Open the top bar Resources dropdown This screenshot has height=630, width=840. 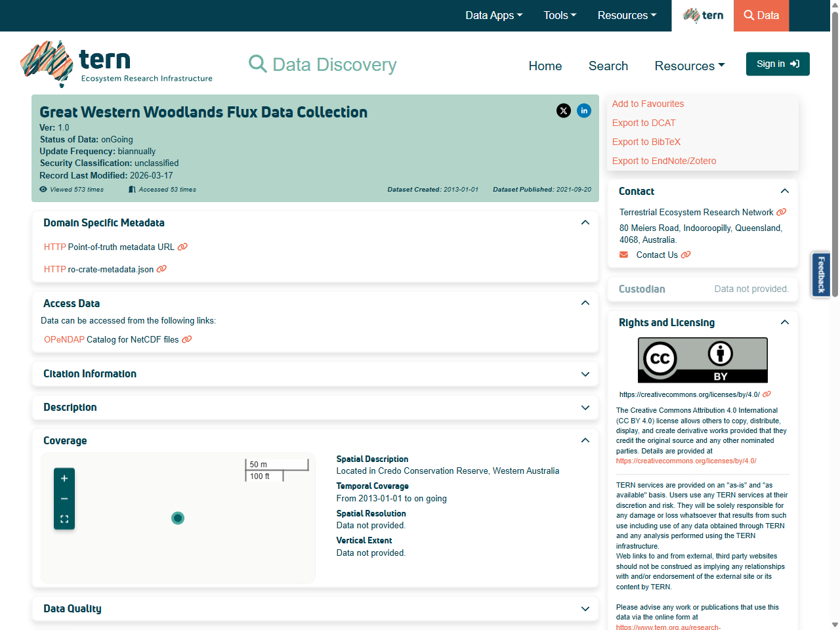[627, 15]
